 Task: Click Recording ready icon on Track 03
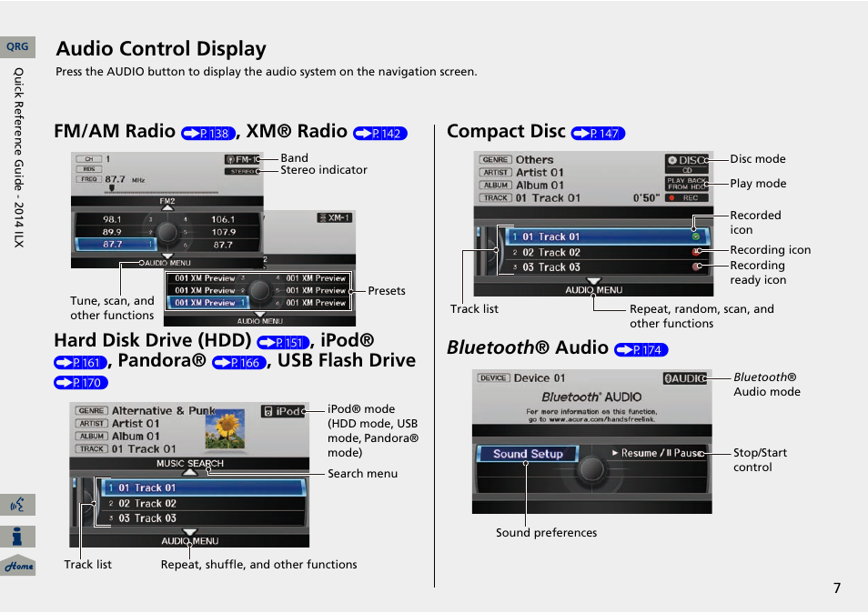(x=696, y=266)
